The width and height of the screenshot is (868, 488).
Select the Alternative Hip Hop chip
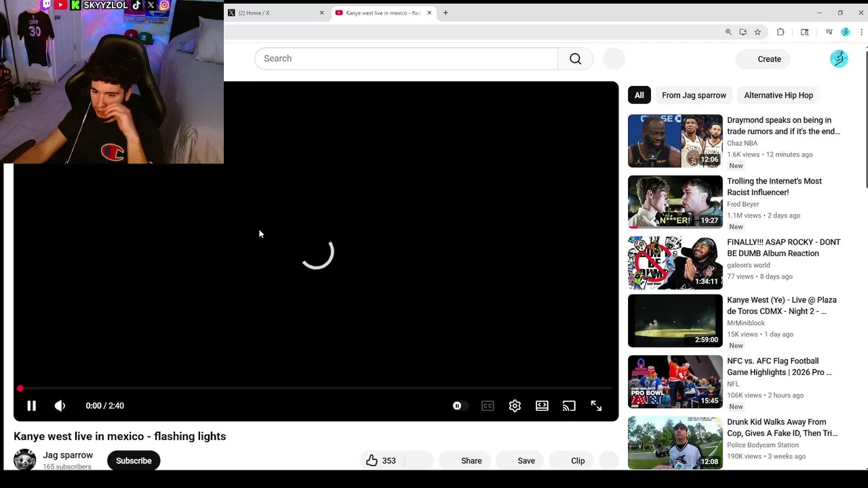point(778,95)
